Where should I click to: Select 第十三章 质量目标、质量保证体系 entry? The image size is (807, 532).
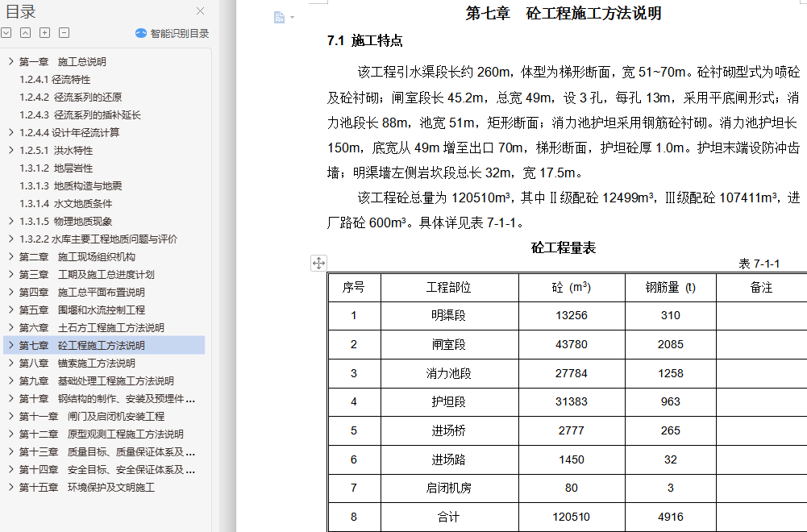point(107,452)
